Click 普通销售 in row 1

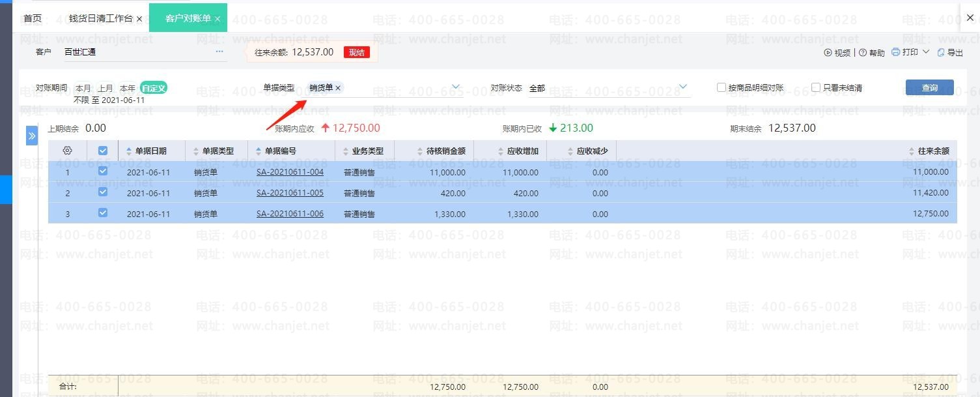[x=359, y=173]
